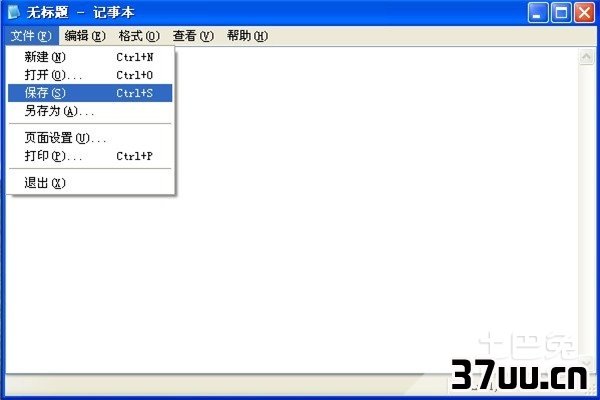Open 页面设置(U)... page setup
The width and height of the screenshot is (600, 400).
[90, 138]
